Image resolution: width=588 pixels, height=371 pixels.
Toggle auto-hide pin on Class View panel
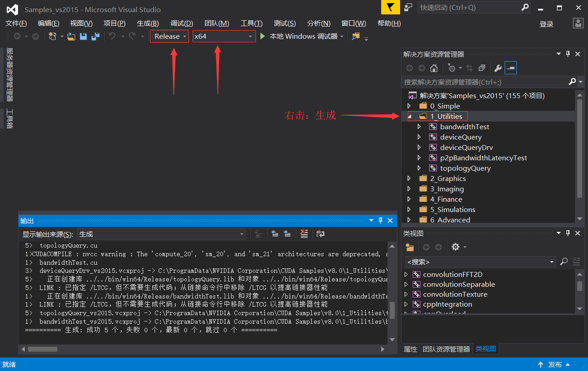(x=568, y=233)
